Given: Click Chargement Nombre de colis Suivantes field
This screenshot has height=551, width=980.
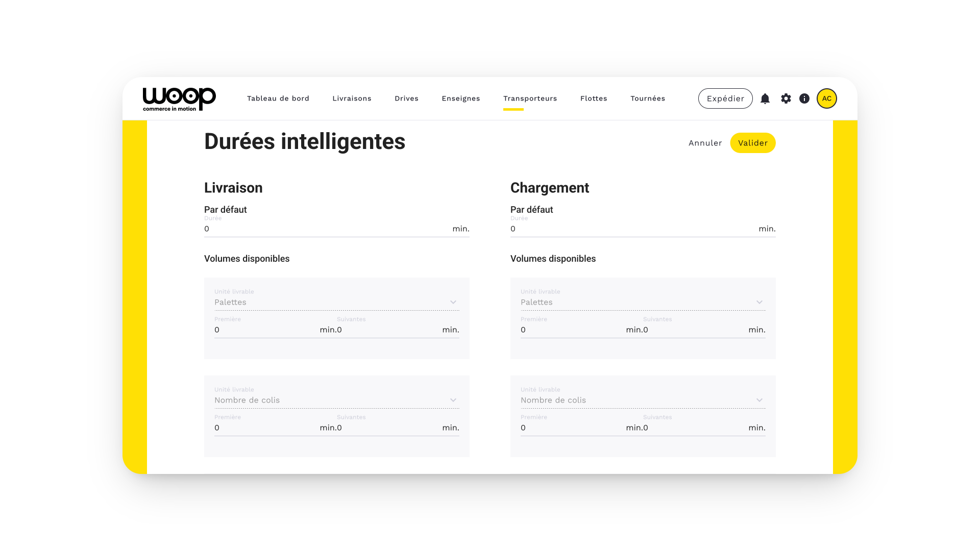Looking at the screenshot, I should coord(694,428).
